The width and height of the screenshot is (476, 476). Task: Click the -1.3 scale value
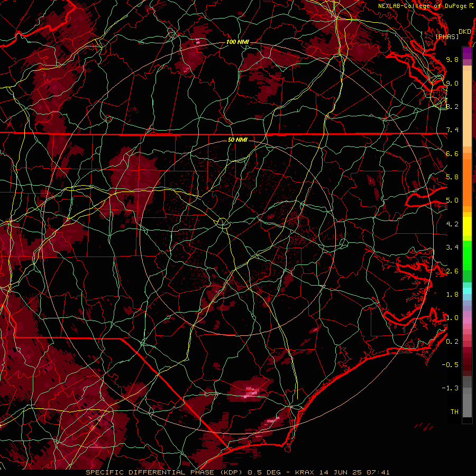point(450,388)
